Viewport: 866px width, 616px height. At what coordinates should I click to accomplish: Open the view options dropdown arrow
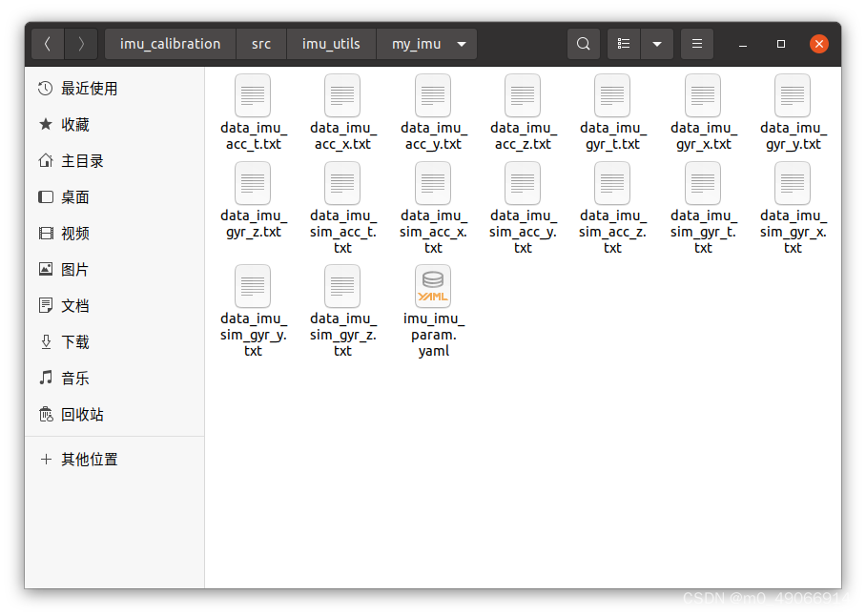658,43
